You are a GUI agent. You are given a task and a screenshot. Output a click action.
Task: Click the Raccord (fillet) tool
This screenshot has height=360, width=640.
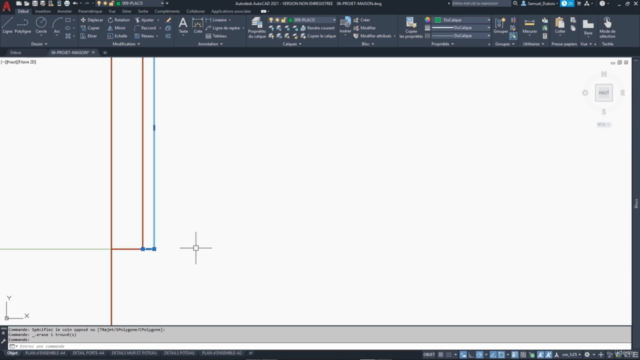[x=145, y=28]
